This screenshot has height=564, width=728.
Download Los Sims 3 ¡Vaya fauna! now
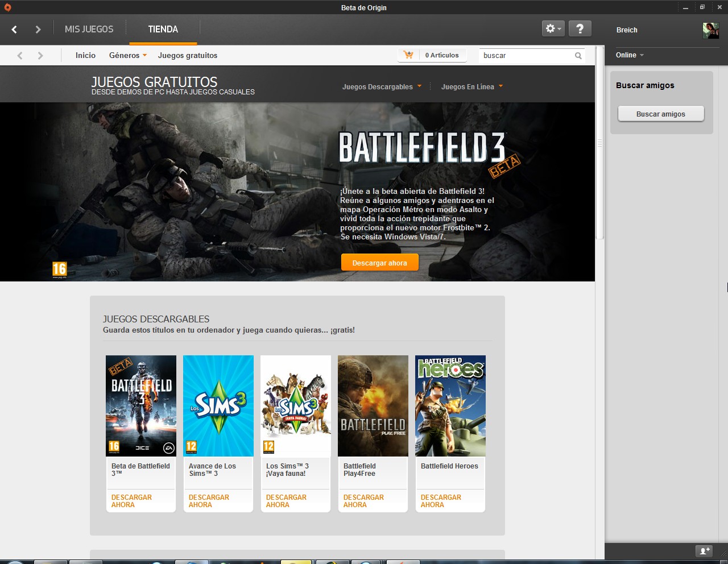coord(286,501)
